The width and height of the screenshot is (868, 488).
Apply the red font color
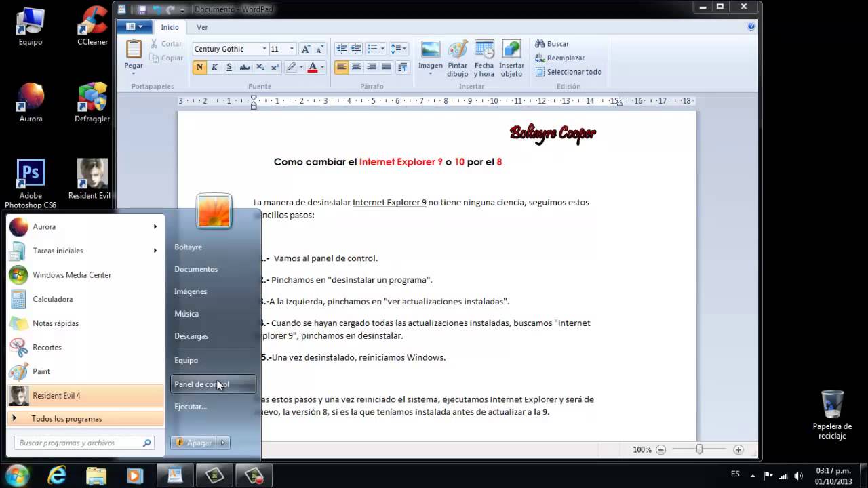tap(313, 67)
